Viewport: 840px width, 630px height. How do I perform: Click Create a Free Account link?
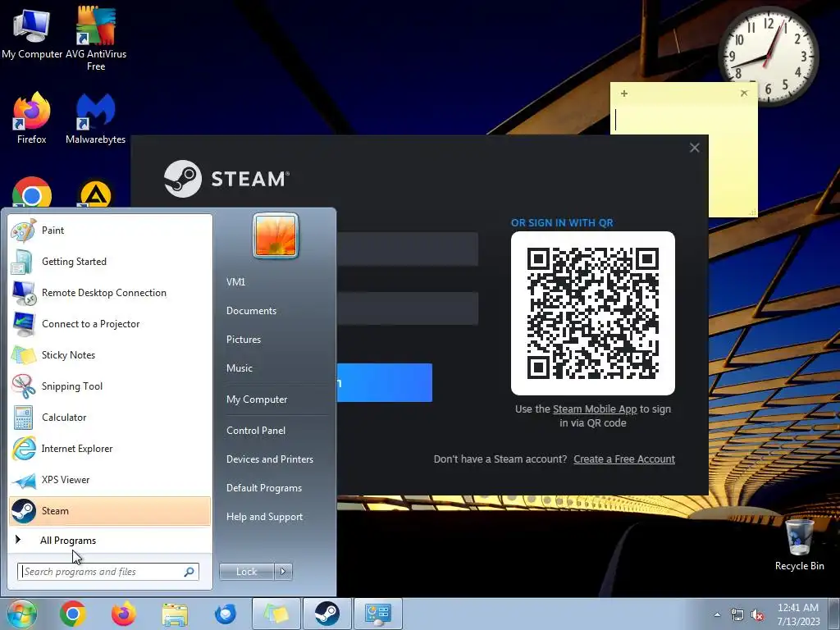624,459
